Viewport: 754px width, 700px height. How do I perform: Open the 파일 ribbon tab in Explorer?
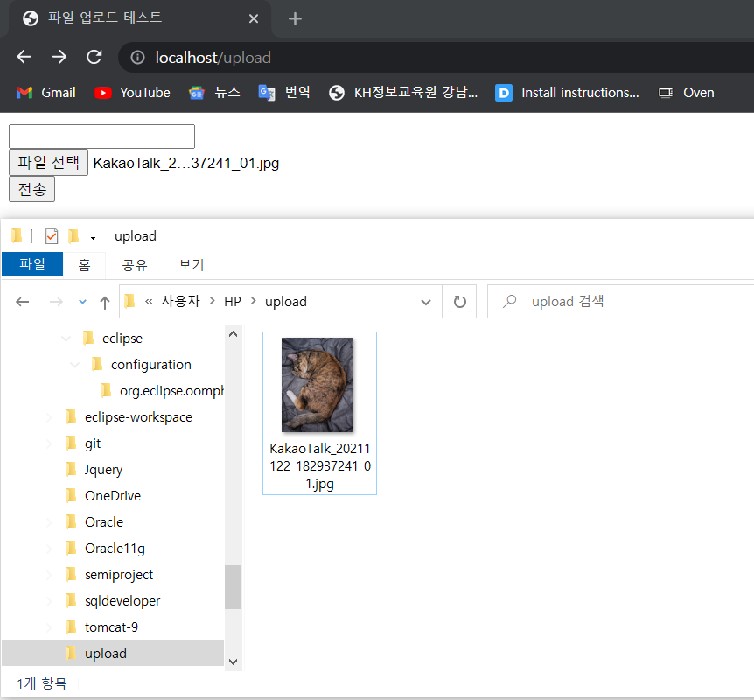pyautogui.click(x=32, y=264)
